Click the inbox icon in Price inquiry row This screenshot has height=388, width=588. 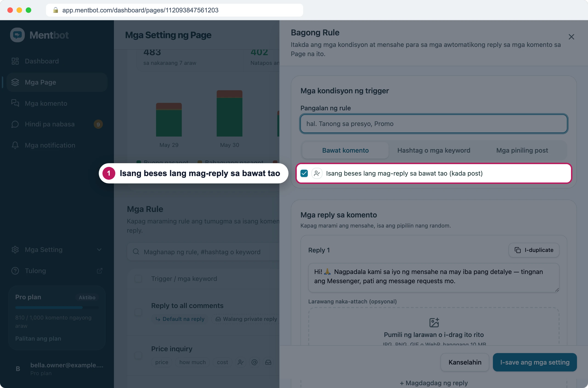[x=268, y=362]
